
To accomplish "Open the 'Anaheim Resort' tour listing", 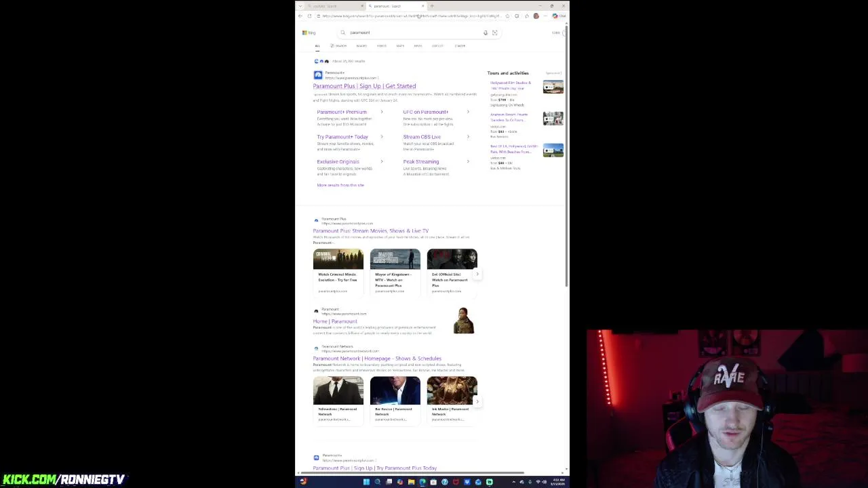I will [509, 117].
